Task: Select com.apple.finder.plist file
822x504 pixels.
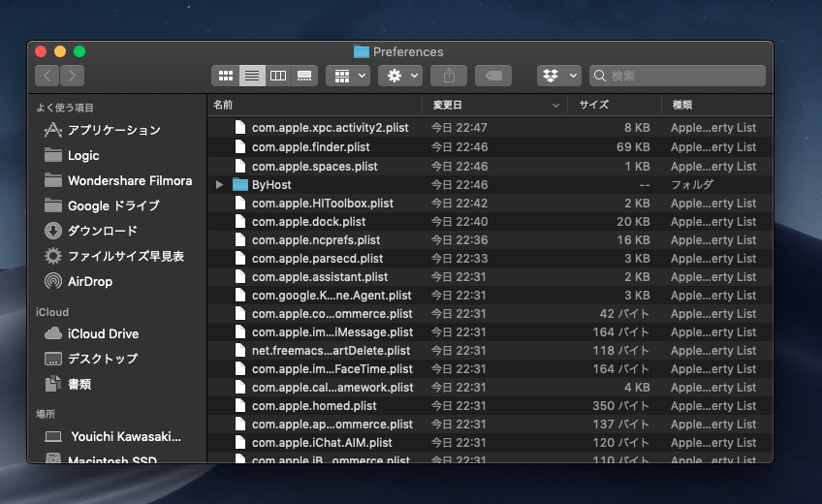Action: [x=310, y=147]
